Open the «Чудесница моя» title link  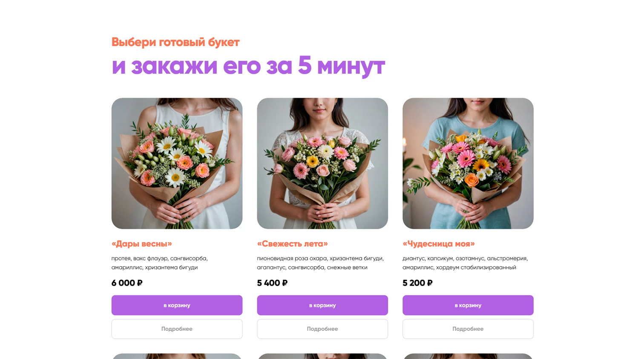tap(439, 244)
